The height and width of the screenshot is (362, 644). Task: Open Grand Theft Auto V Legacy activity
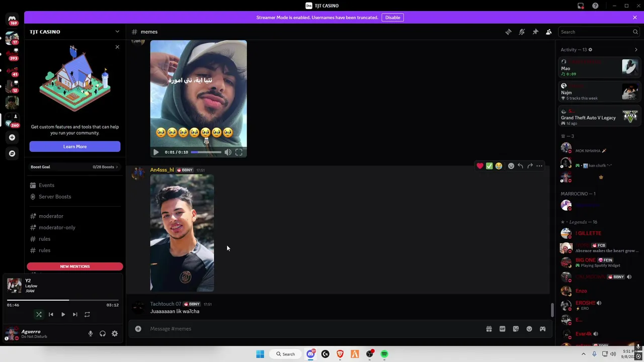pyautogui.click(x=599, y=117)
